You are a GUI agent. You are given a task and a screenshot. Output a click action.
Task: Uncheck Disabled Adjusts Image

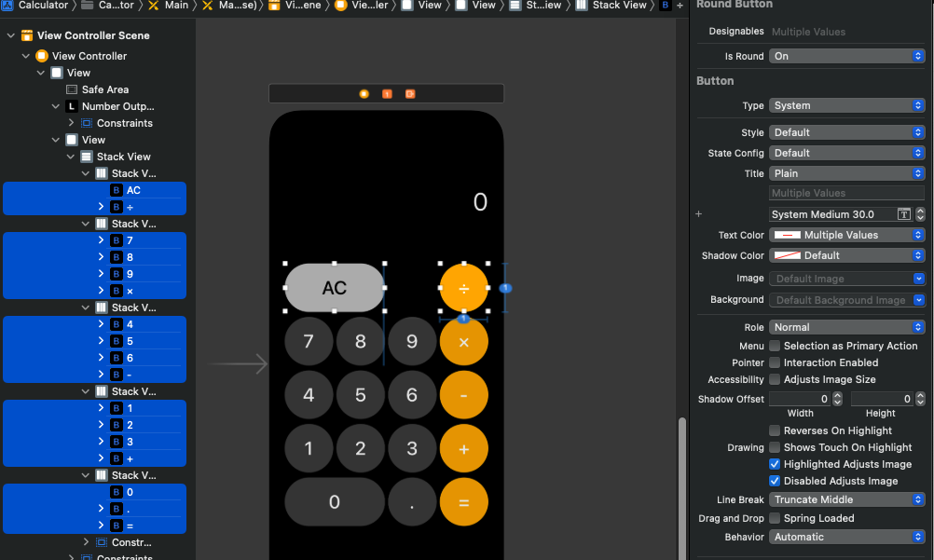coord(775,481)
